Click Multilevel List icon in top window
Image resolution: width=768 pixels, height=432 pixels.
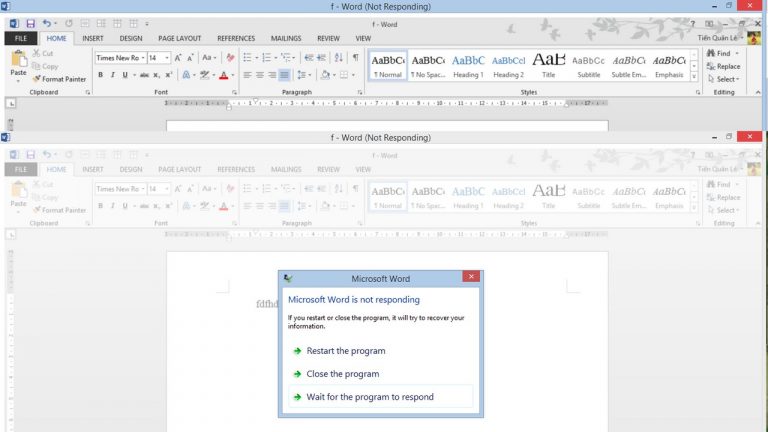coord(286,58)
